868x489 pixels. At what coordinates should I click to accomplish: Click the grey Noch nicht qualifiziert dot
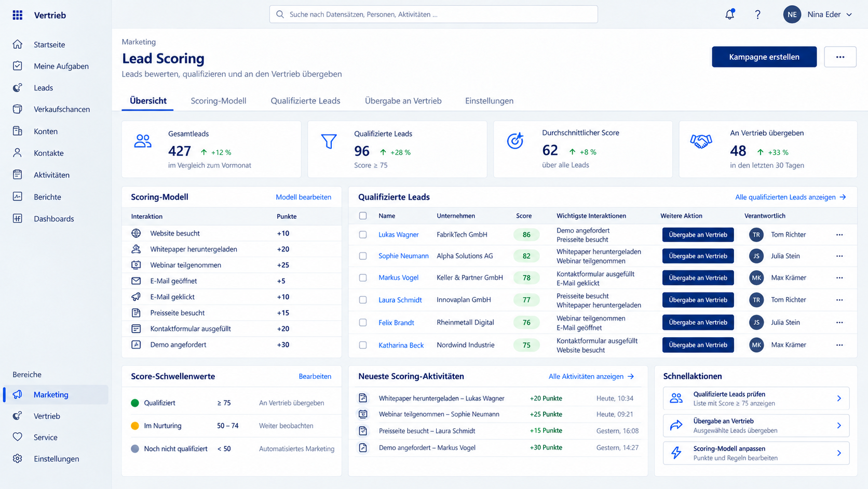[135, 448]
